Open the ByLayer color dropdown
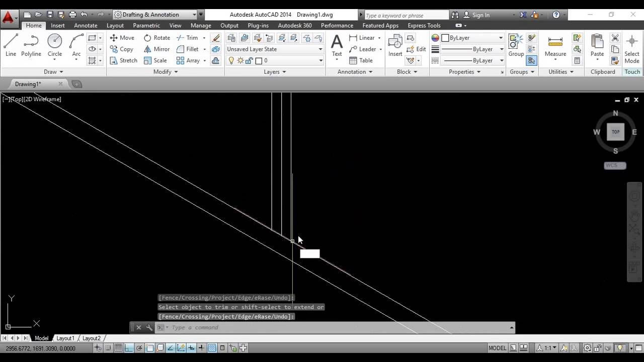Screen dimensions: 644x362 point(471,38)
